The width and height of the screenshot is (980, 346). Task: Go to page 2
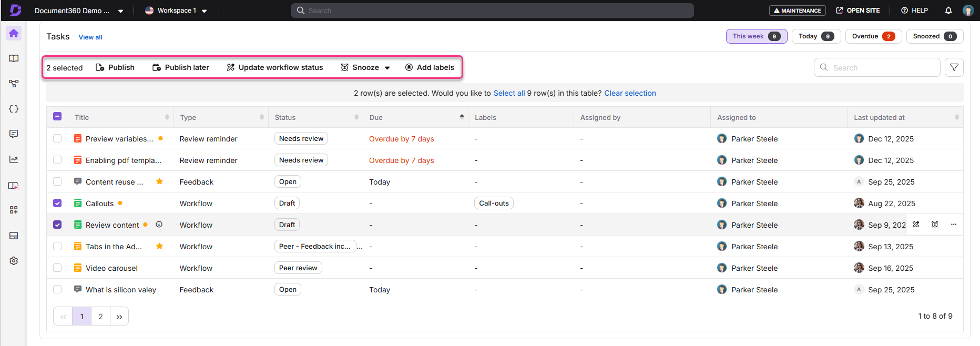coord(100,317)
